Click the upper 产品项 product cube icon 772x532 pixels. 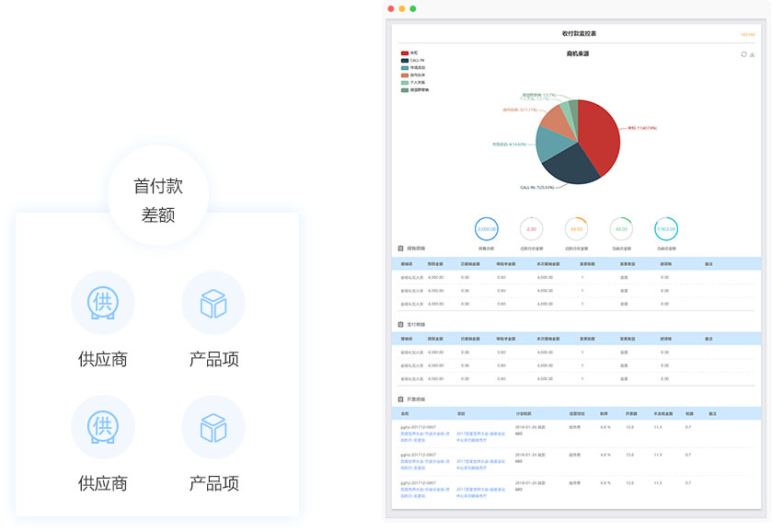(x=213, y=303)
